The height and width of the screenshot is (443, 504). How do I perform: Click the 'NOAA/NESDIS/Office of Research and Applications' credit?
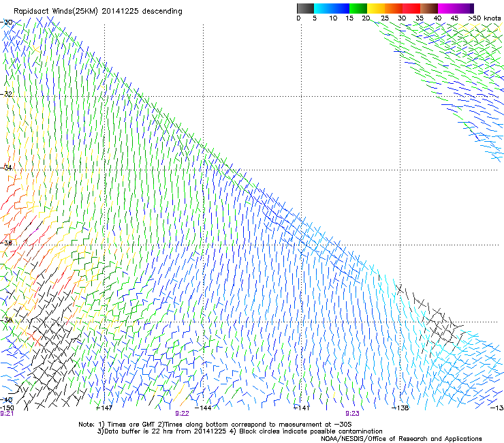(401, 439)
